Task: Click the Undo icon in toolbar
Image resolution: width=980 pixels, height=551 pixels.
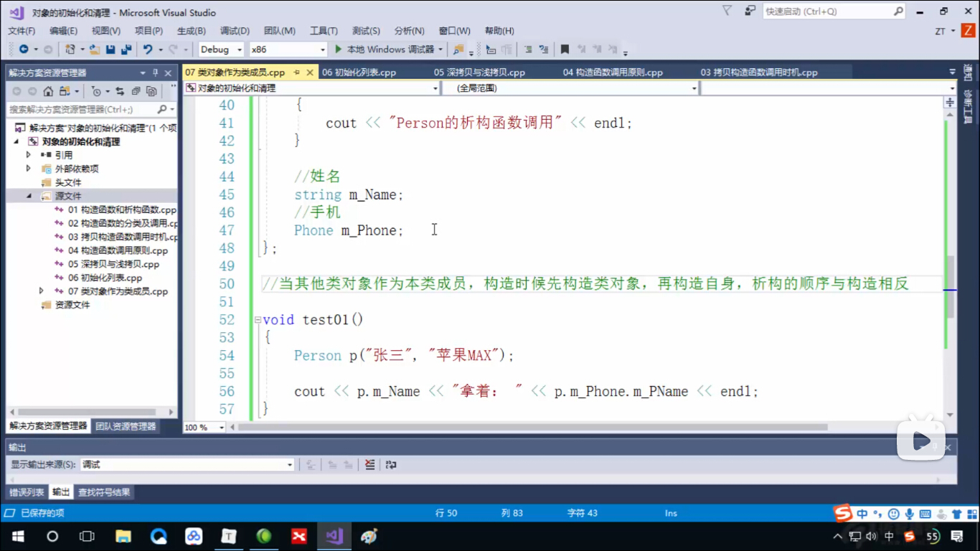Action: pos(148,50)
